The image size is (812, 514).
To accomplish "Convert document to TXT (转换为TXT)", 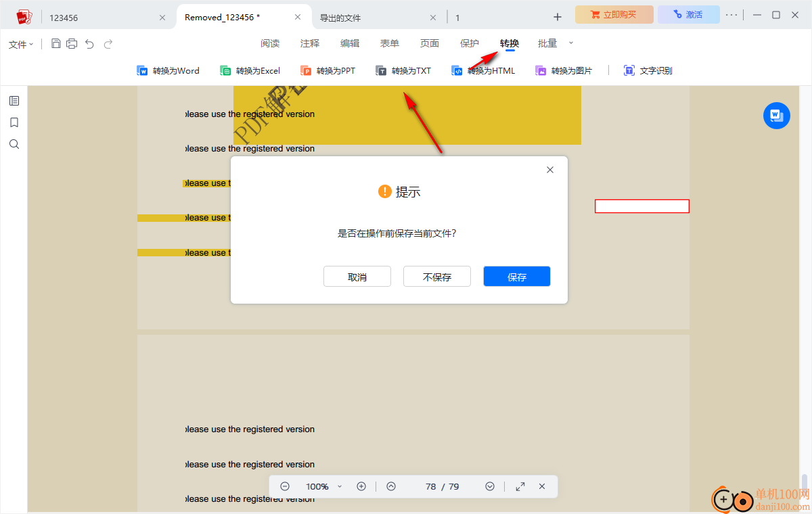I will tap(403, 70).
